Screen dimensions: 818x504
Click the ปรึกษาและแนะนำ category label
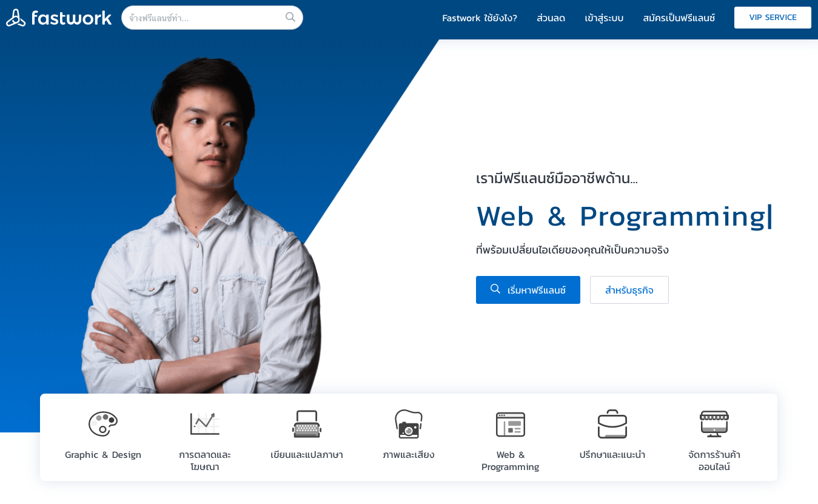pos(612,455)
